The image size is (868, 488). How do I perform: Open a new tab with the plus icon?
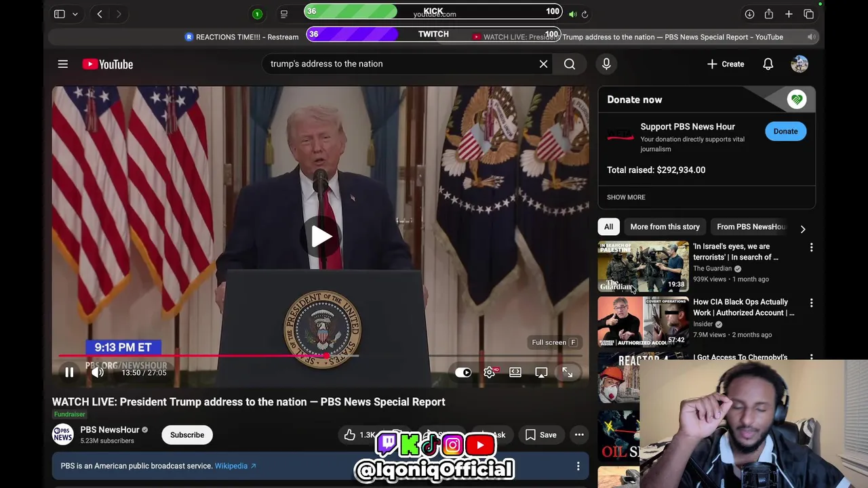[x=789, y=14]
